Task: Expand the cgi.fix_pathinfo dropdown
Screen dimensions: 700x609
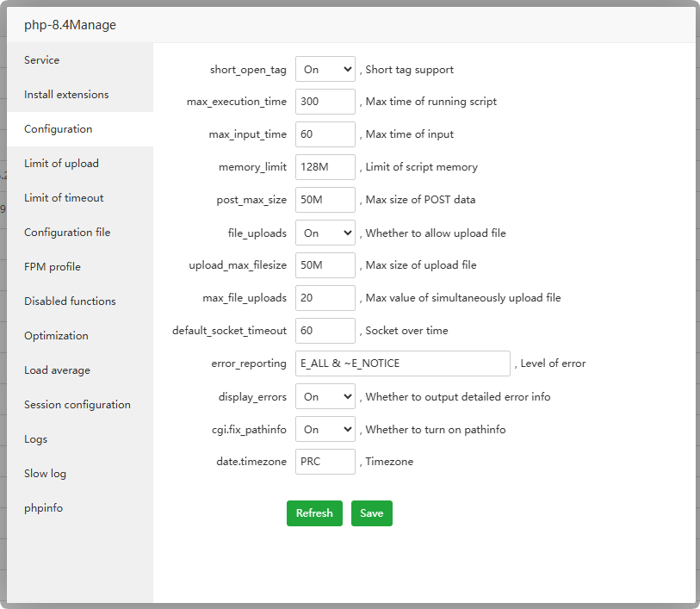Action: point(325,429)
